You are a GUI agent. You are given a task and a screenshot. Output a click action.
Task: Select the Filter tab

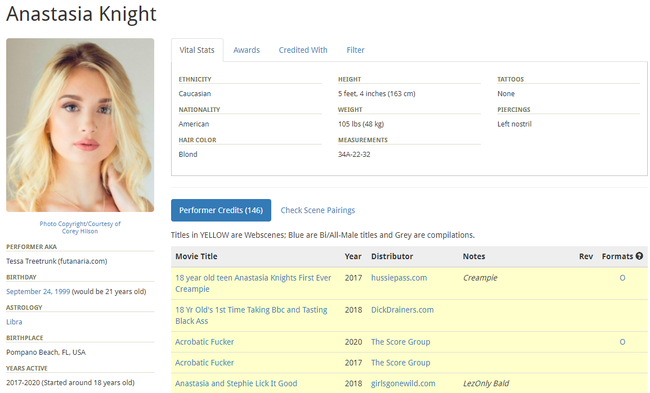pos(355,50)
